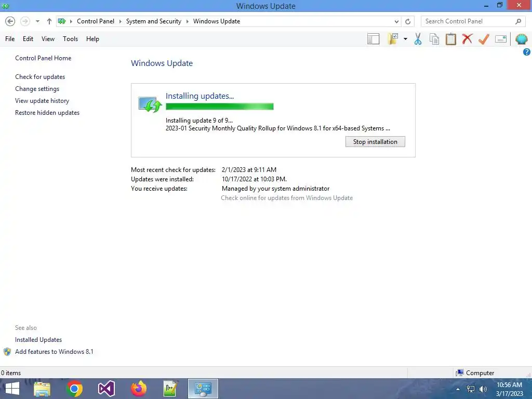Show hidden tray icons arrow

[458, 389]
